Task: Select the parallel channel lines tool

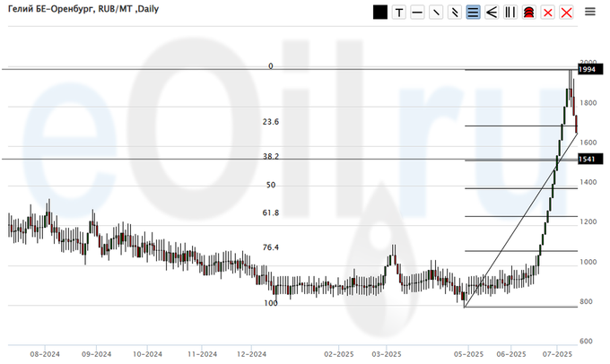Action: tap(455, 12)
